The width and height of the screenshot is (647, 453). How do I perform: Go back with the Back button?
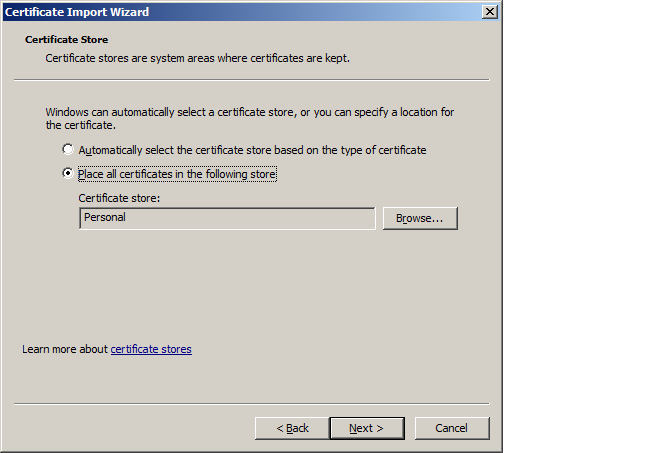291,428
